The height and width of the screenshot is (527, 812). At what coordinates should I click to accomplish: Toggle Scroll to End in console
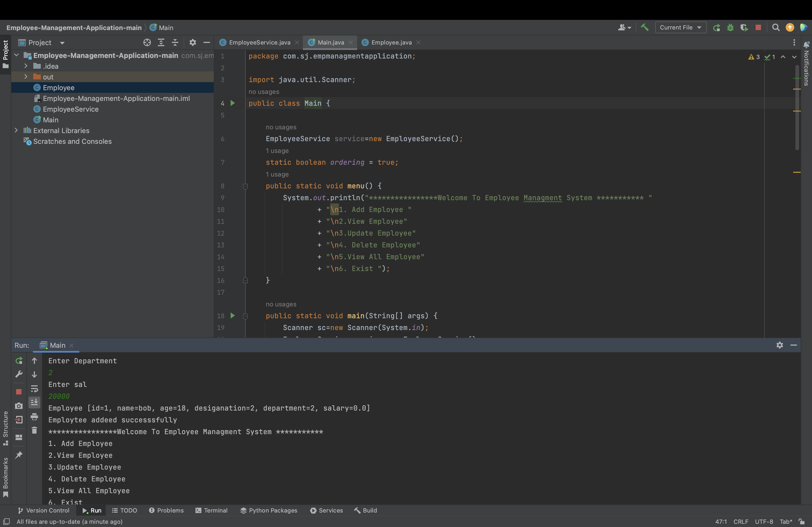point(34,402)
